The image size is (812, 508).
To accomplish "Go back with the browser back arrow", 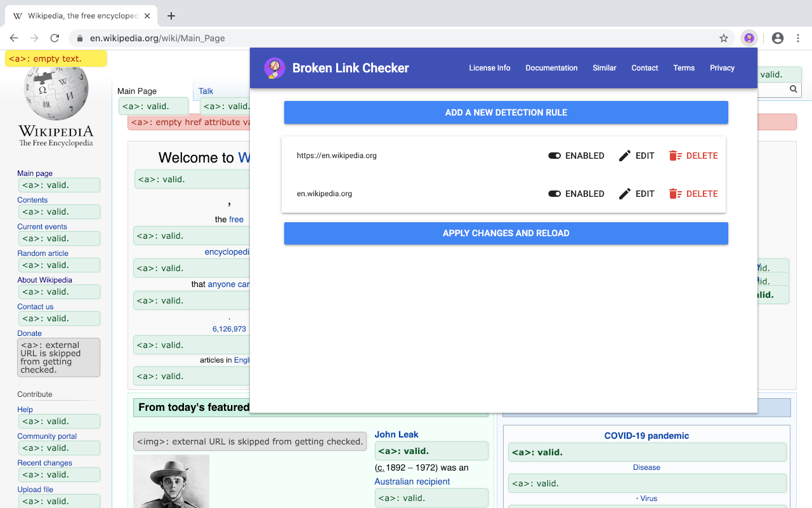I will coord(14,38).
